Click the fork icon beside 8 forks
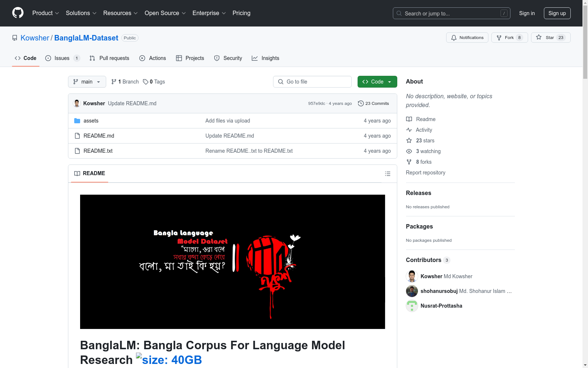The image size is (588, 368). tap(409, 162)
